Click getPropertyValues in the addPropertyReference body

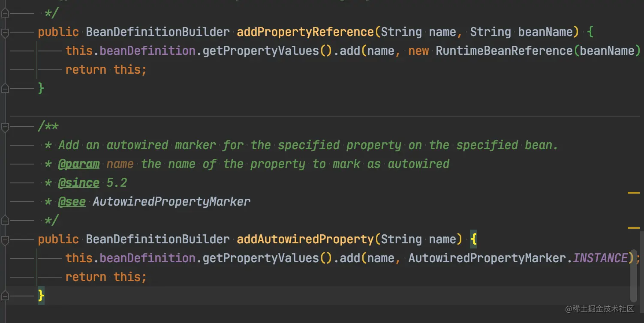pyautogui.click(x=261, y=51)
